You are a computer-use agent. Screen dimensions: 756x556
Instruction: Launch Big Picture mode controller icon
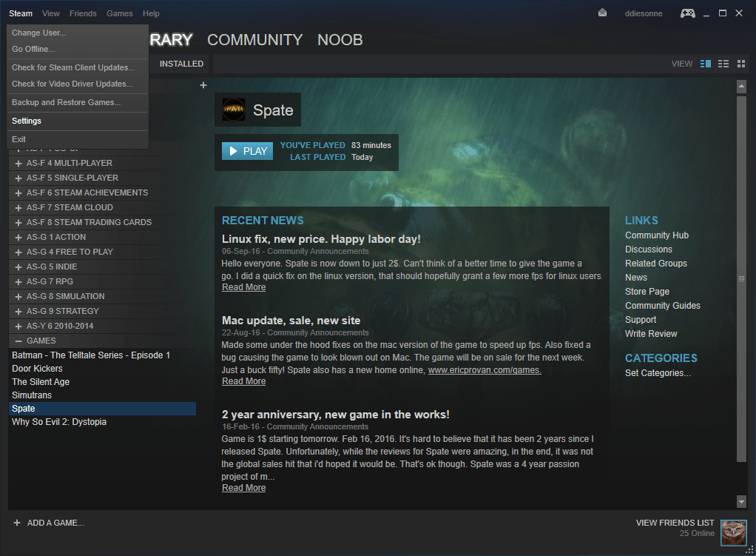(x=688, y=13)
